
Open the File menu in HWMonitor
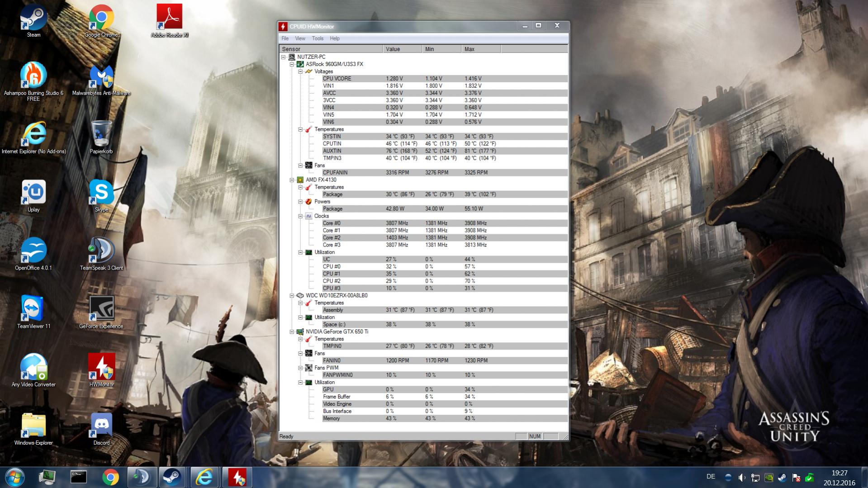pyautogui.click(x=285, y=38)
